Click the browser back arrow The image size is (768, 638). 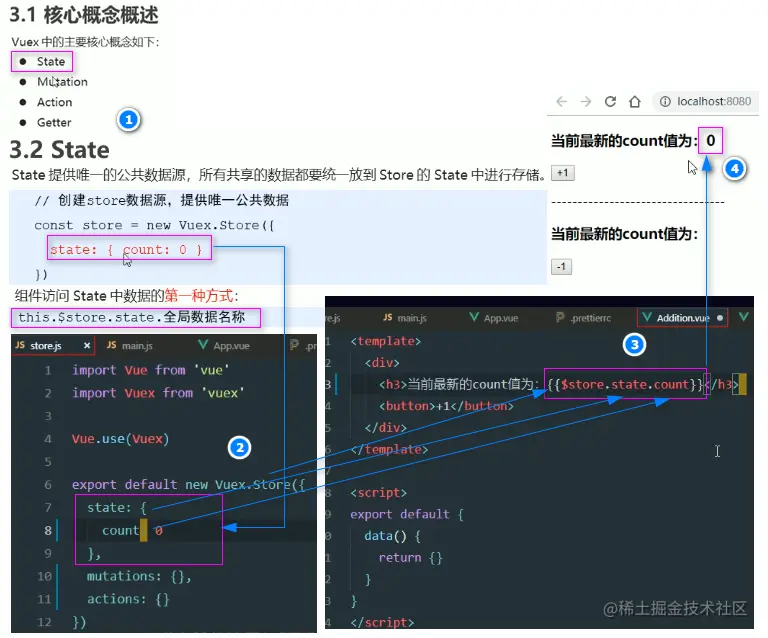pos(561,101)
